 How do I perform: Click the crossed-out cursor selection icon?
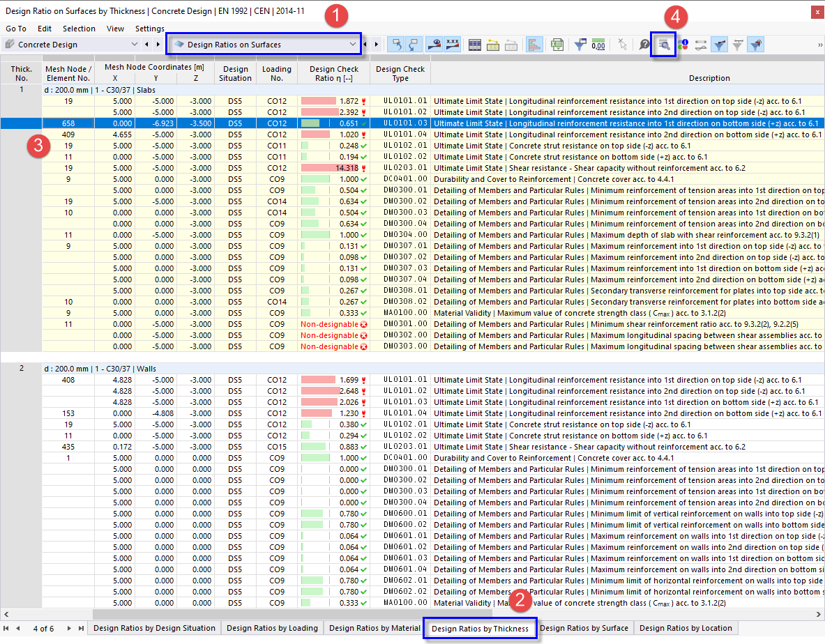click(x=623, y=45)
